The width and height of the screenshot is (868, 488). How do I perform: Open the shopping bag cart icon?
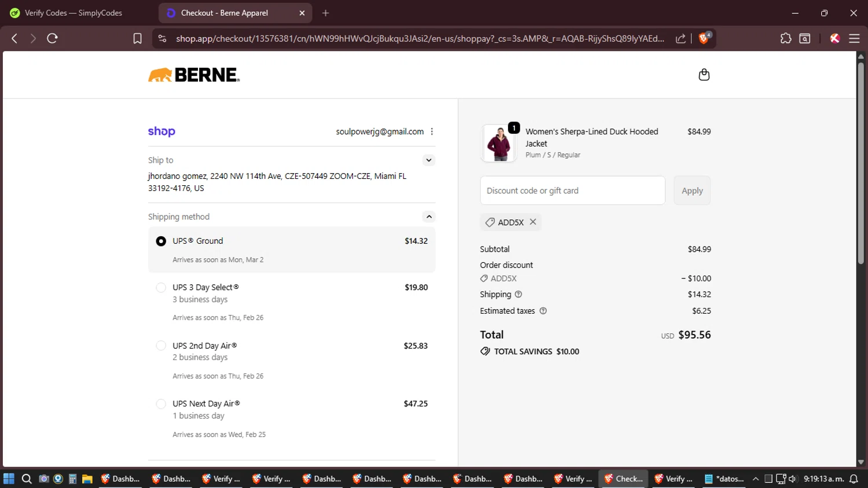click(704, 75)
